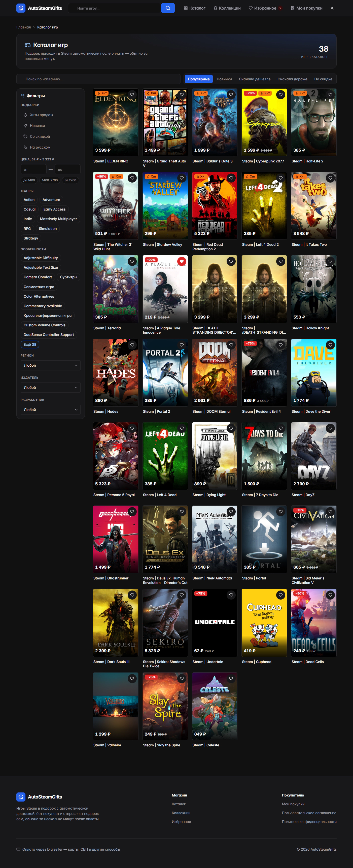Favorite Cyberpunk 2077 using its heart icon
This screenshot has width=353, height=868.
pyautogui.click(x=281, y=95)
